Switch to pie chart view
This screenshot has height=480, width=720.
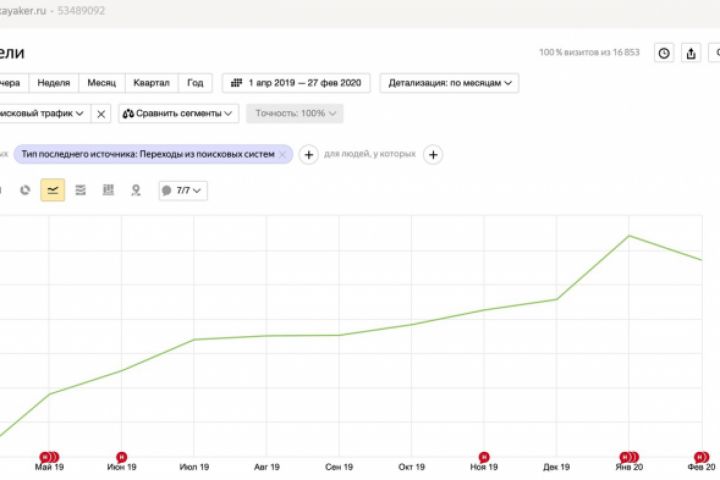[25, 190]
